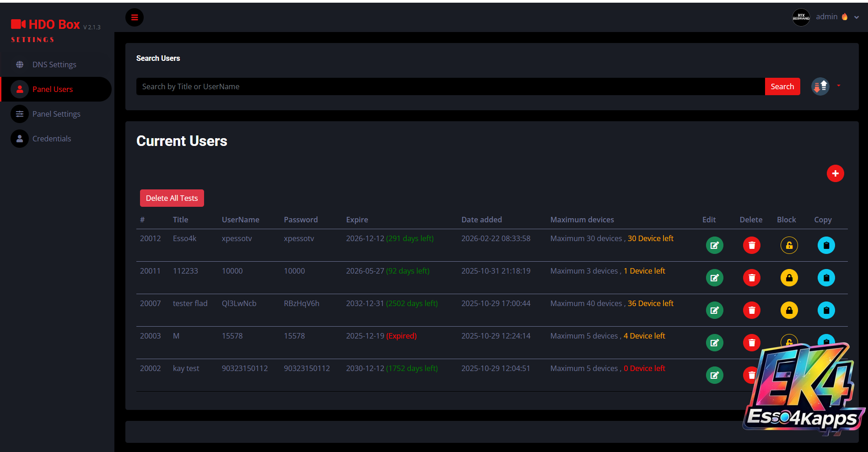The width and height of the screenshot is (868, 452).
Task: Click Delete All Tests button
Action: [172, 198]
